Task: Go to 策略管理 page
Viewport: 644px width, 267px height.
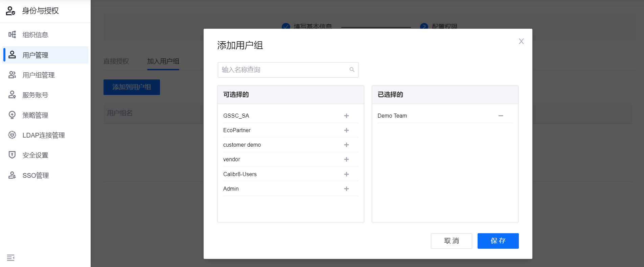Action: pos(35,115)
